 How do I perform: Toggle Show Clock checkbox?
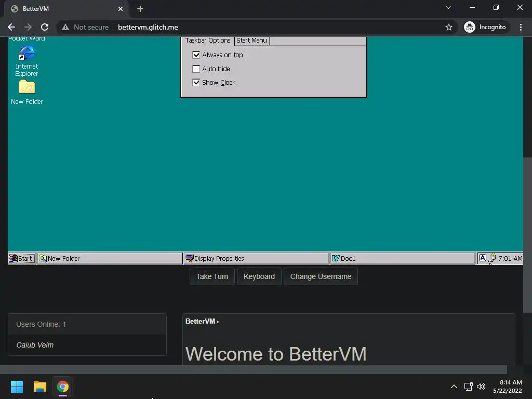pos(196,83)
